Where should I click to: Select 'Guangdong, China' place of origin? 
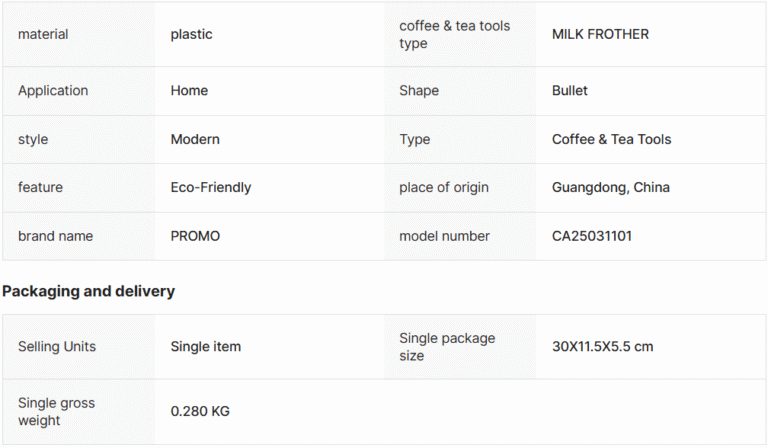point(611,188)
